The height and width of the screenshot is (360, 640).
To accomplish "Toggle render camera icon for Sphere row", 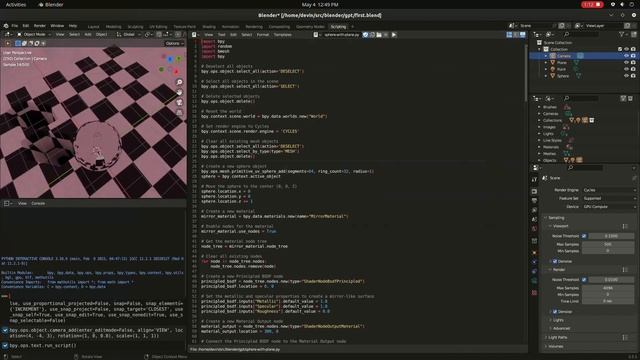I will point(633,76).
